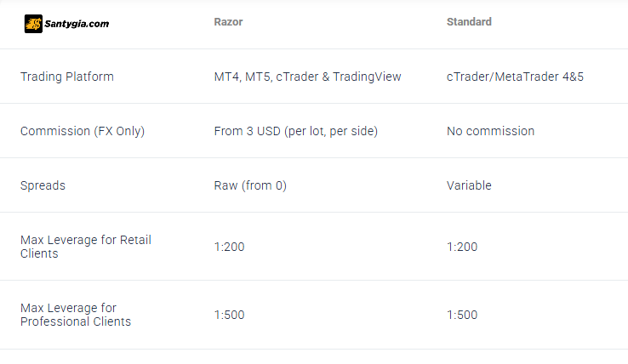Click MT4, MT5, cTrader & TradingView cell
Image resolution: width=628 pixels, height=364 pixels.
coord(307,77)
